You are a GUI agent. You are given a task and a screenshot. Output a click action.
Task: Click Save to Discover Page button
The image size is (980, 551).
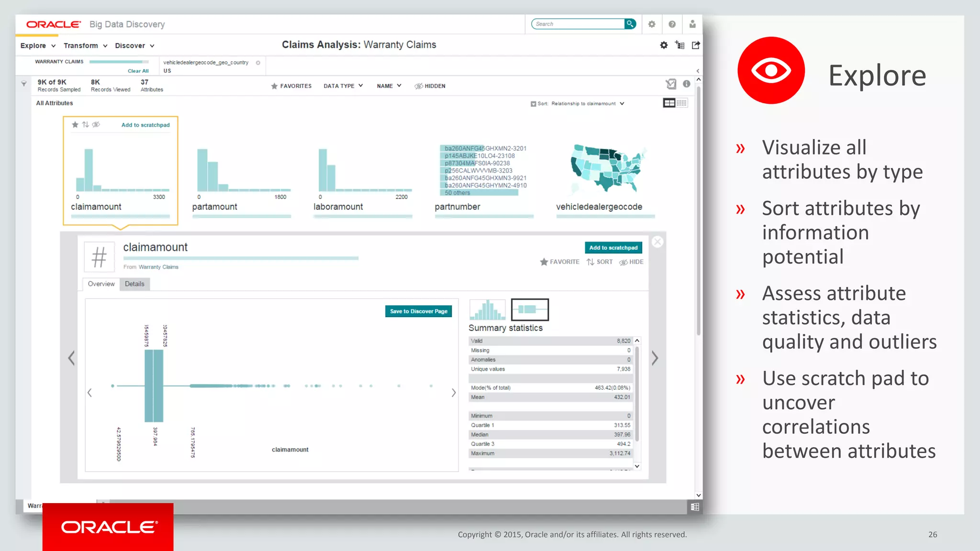(419, 311)
